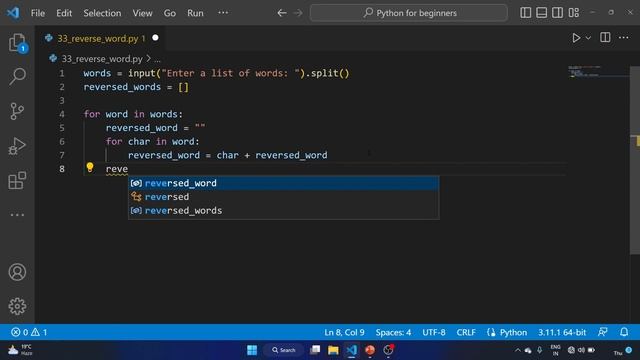Open the File menu
Viewport: 640px width, 360px height.
tap(38, 13)
